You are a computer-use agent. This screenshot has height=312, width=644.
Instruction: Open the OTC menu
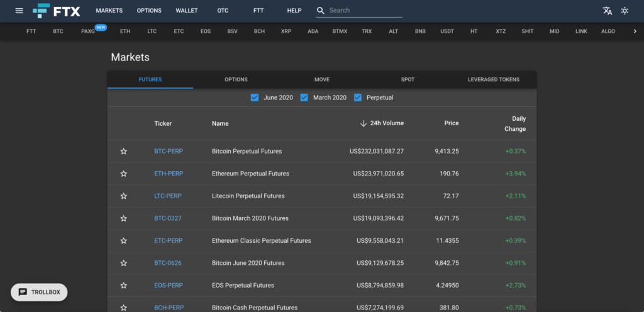[x=223, y=11]
